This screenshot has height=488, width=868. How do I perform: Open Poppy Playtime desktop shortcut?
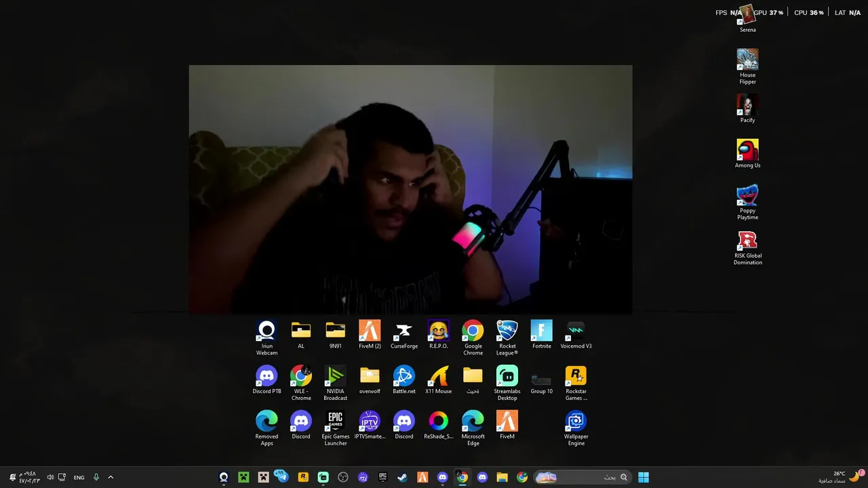[x=747, y=203]
